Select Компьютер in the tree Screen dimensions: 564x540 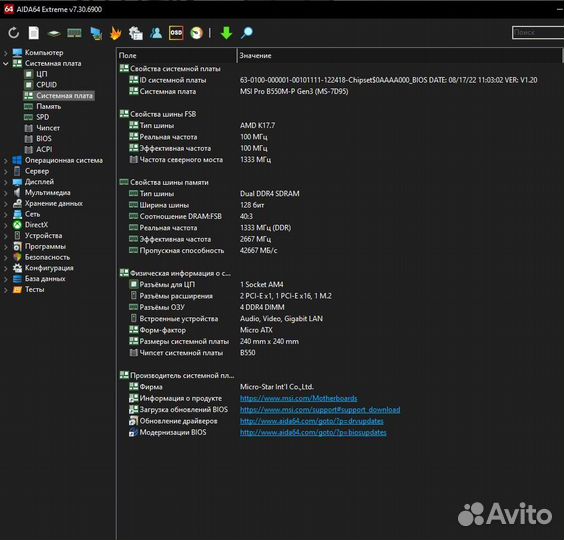click(x=44, y=53)
